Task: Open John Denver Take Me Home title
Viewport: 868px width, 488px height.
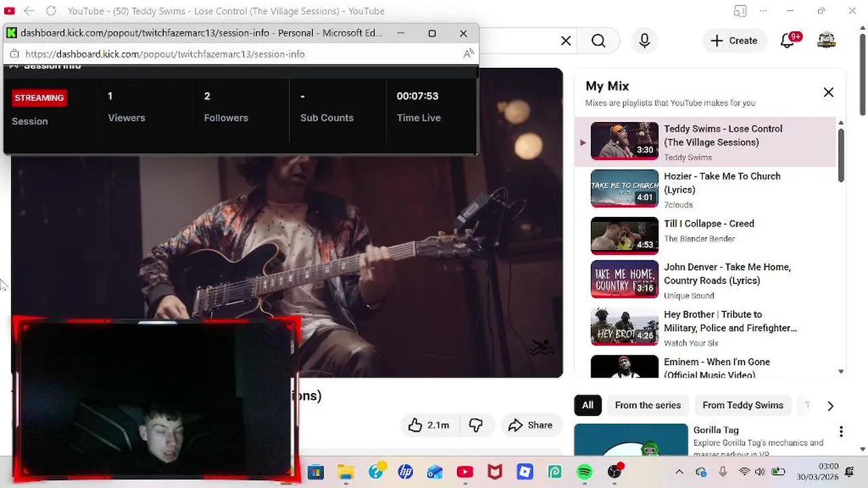Action: point(727,274)
